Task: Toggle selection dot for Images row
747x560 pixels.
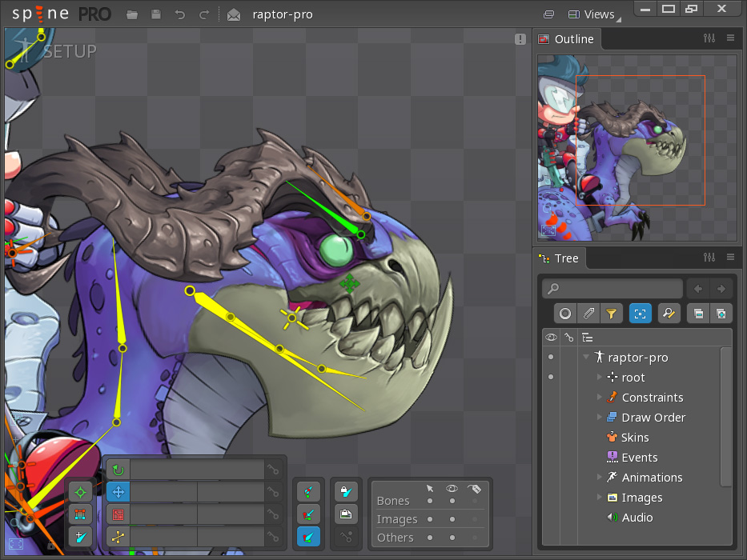Action: pyautogui.click(x=430, y=519)
